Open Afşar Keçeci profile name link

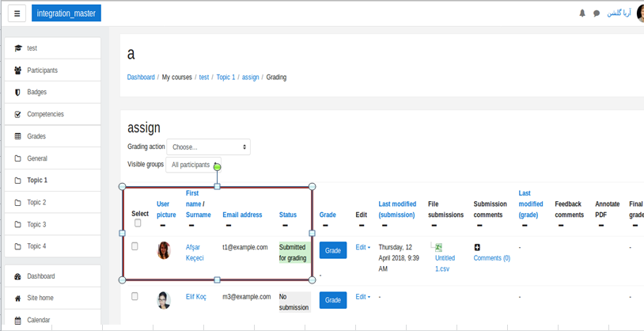click(195, 253)
